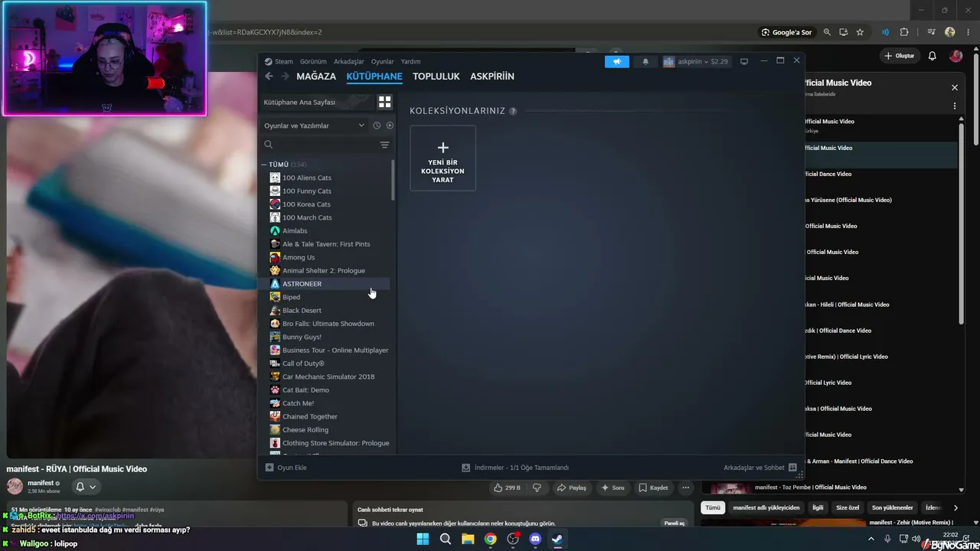Click Oyun Ekle to add a game
This screenshot has width=980, height=551.
[x=286, y=468]
